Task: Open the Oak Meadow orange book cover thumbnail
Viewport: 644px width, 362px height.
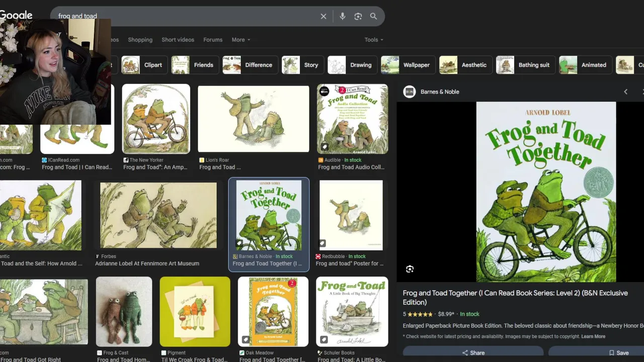Action: [273, 312]
